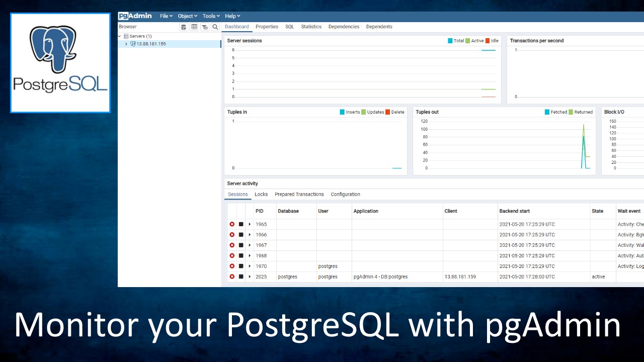Terminate session with PID 1967
The height and width of the screenshot is (362, 644).
(x=232, y=245)
